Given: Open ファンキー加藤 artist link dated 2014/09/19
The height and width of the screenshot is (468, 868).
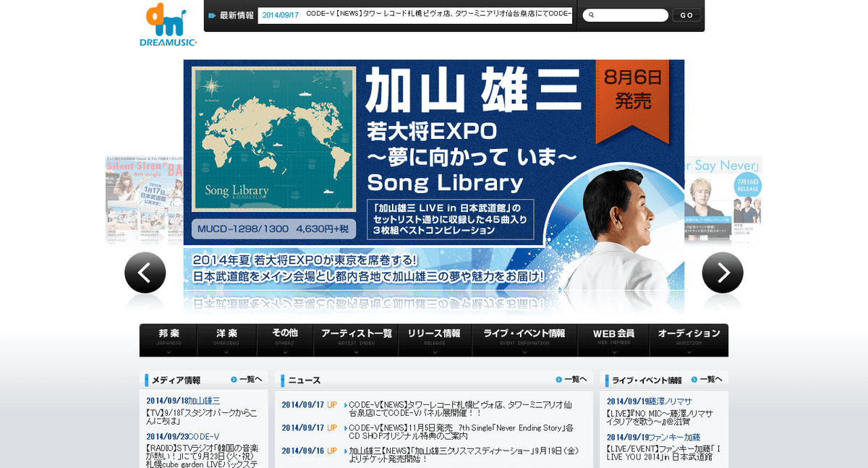Looking at the screenshot, I should coord(675,437).
